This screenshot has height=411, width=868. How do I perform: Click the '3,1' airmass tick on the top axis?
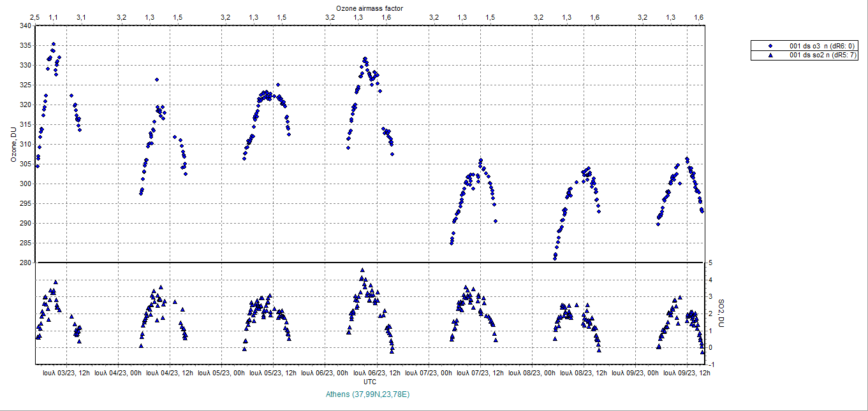pyautogui.click(x=81, y=17)
